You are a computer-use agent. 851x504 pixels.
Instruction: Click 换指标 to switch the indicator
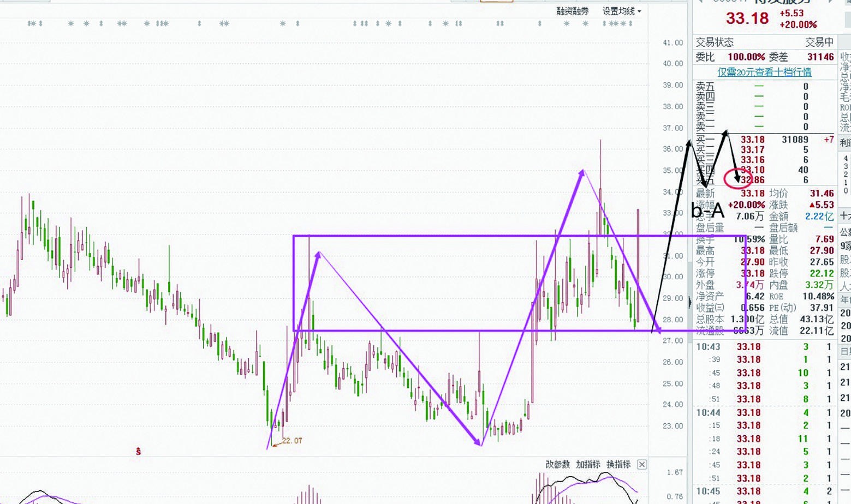(618, 464)
